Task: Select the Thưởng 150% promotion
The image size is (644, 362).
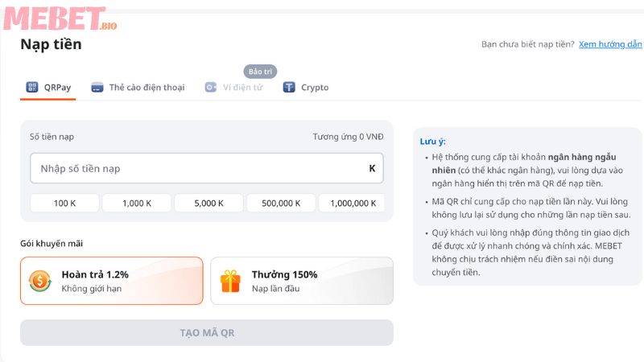Action: [302, 281]
